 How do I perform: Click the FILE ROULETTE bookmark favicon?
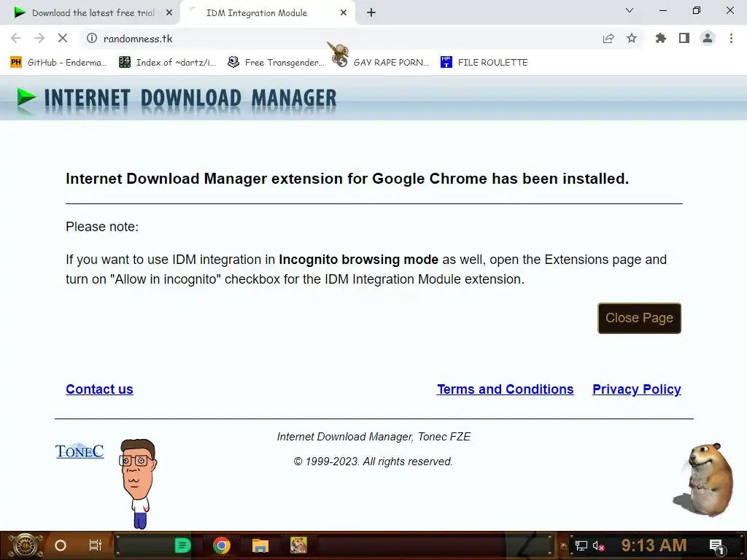click(x=446, y=62)
